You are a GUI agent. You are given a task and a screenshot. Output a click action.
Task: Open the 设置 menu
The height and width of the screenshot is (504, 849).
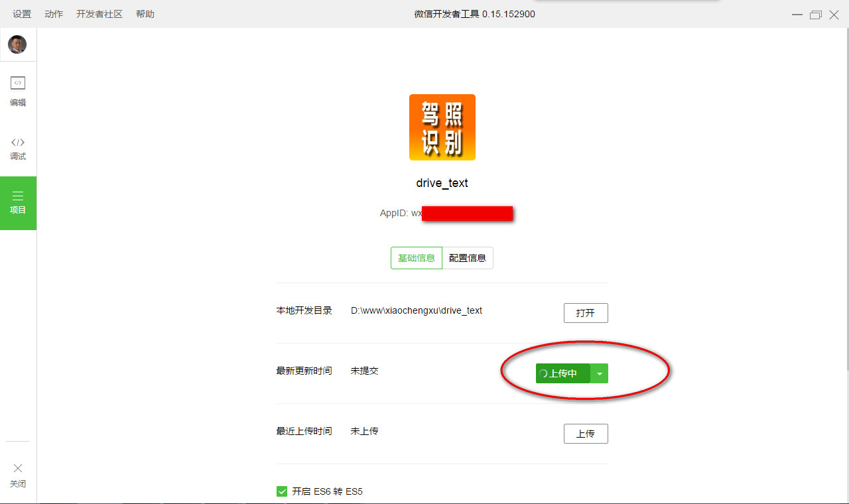[22, 14]
